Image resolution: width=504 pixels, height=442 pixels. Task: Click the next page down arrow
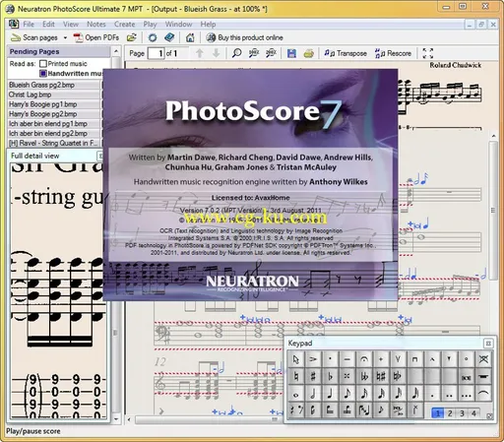pos(216,53)
